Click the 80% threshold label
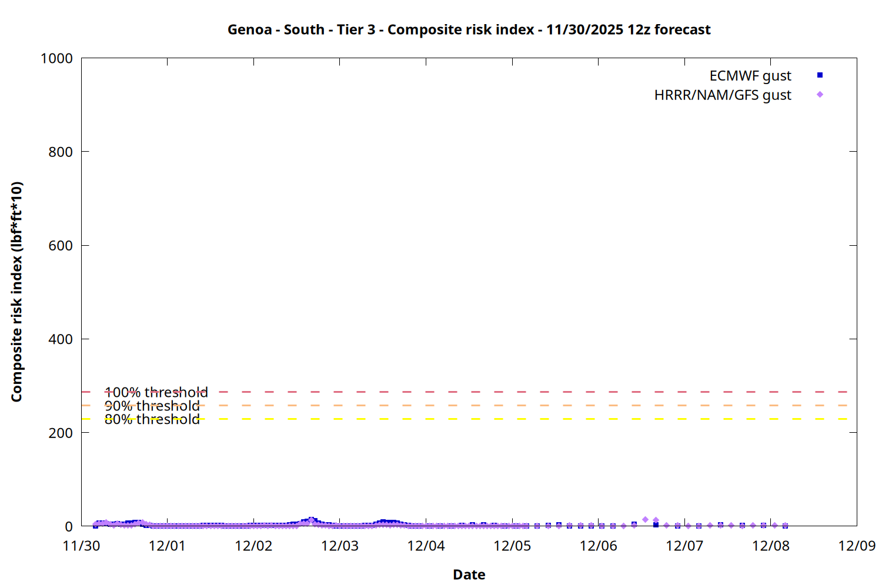The height and width of the screenshot is (588, 882). tap(152, 419)
